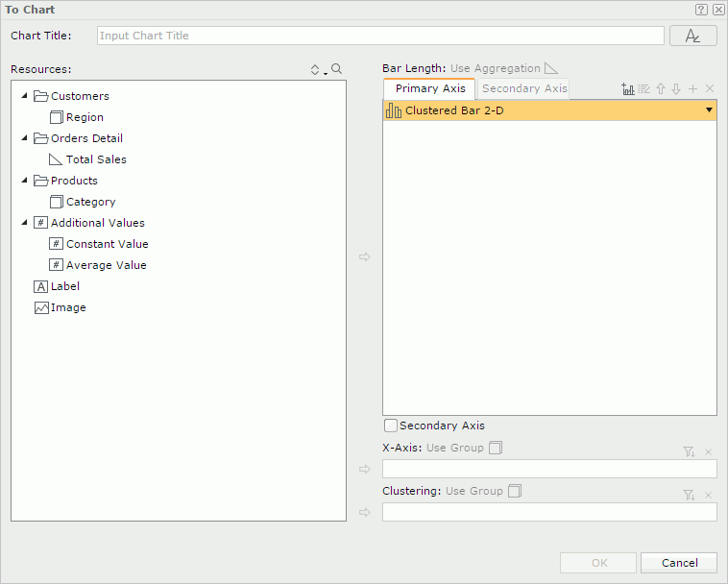Click the Cancel button
The width and height of the screenshot is (728, 584).
[679, 563]
